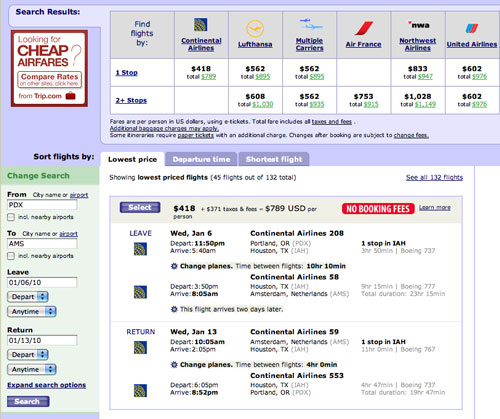Click Continental Airlines carrier link
Screen dimensions: 500x419
click(x=201, y=44)
